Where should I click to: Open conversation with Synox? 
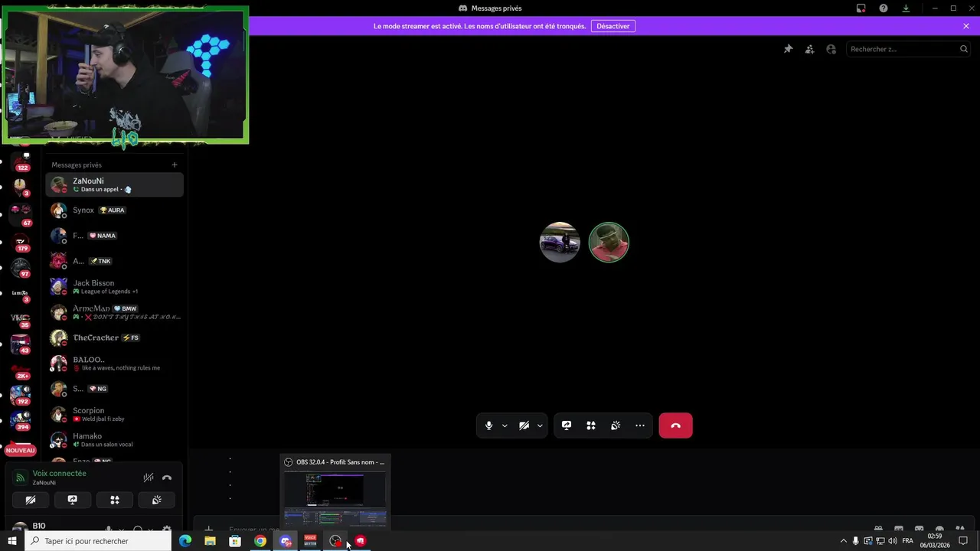tap(115, 210)
